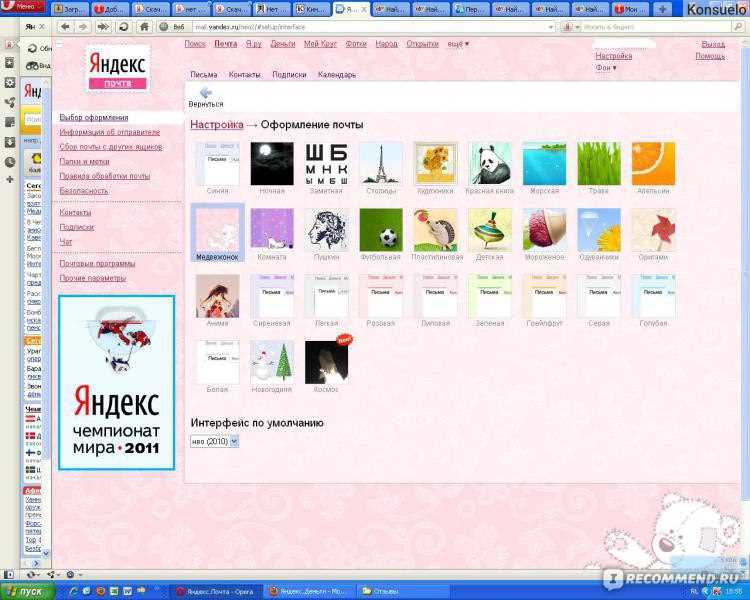Open the default interface version dropdown

pyautogui.click(x=214, y=441)
